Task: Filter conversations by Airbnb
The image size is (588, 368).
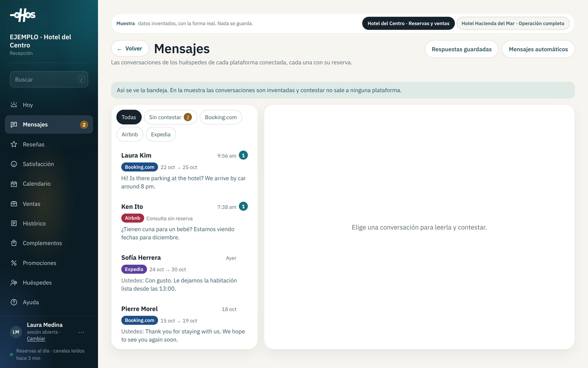Action: tap(130, 134)
